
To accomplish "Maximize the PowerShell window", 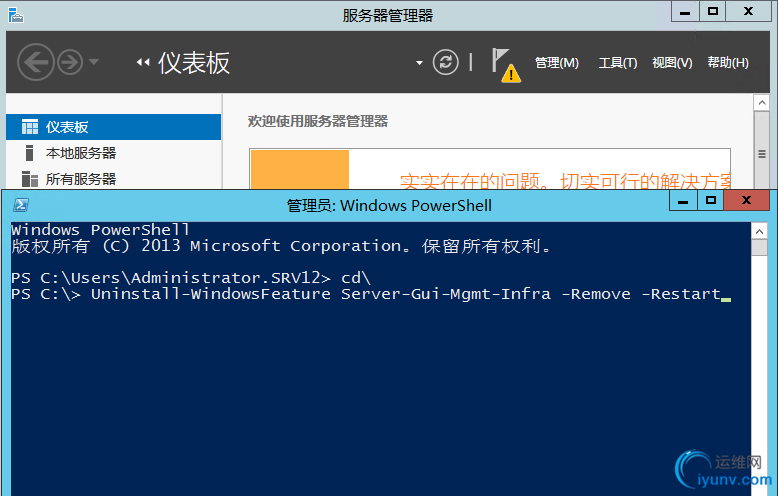I will (711, 201).
